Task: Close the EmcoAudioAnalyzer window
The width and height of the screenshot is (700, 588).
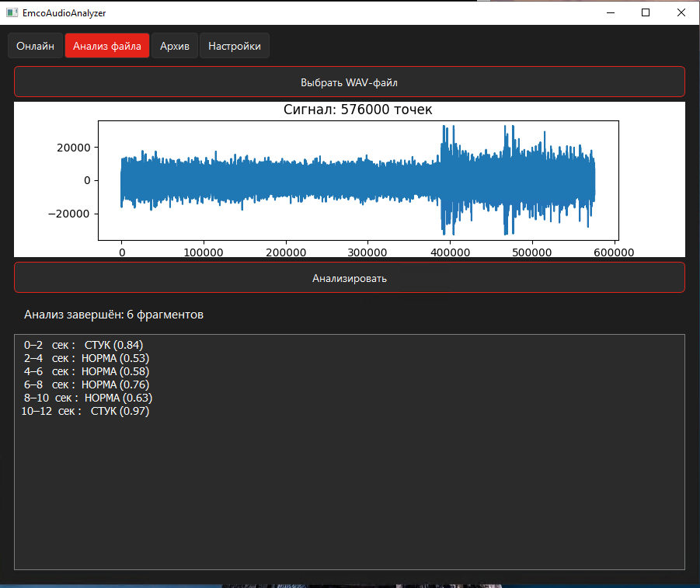Action: pyautogui.click(x=681, y=12)
